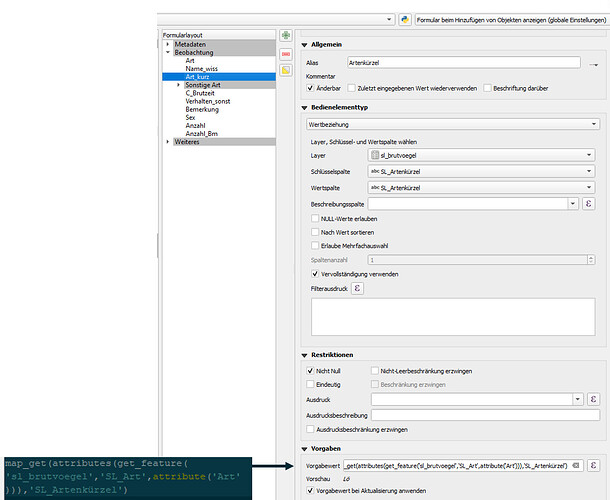Toggle the Änderbar checkbox
The width and height of the screenshot is (610, 500).
310,88
